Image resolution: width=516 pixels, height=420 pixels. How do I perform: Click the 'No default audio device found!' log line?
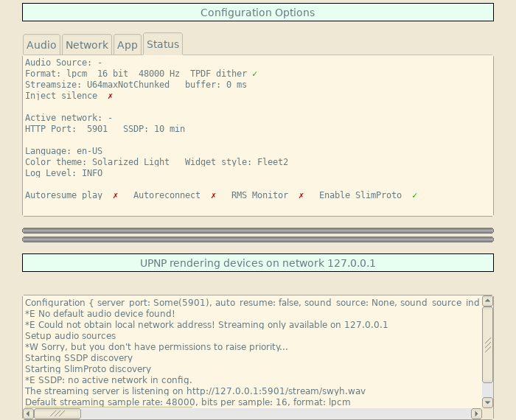100,314
